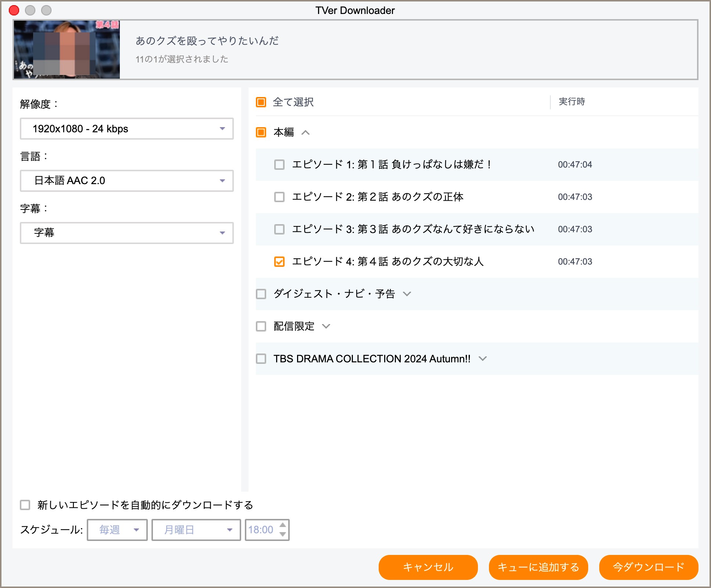Check the TBS DRAMA COLLECTION 2024 checkbox
This screenshot has width=711, height=588.
tap(261, 359)
